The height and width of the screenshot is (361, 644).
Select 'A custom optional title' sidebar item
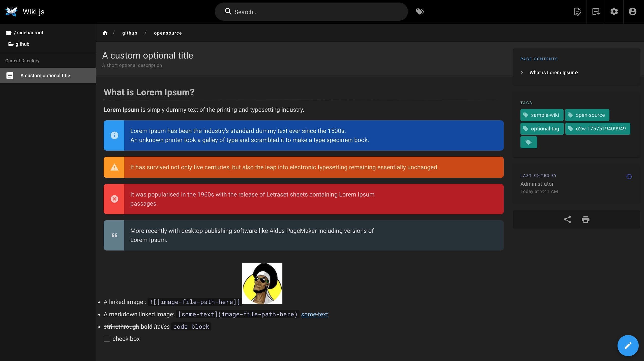point(45,76)
